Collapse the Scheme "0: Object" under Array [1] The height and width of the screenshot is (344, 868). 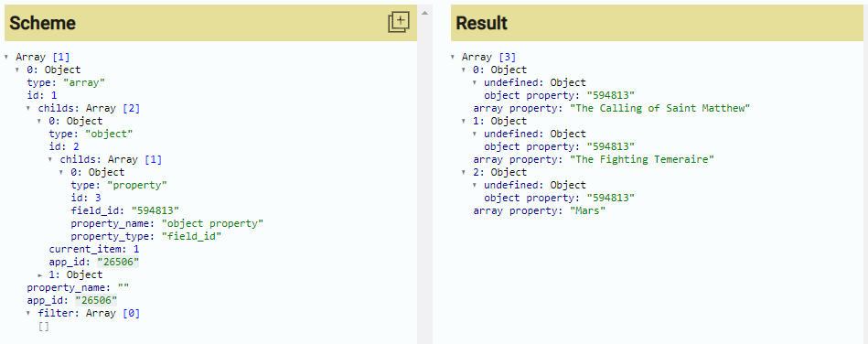point(17,70)
